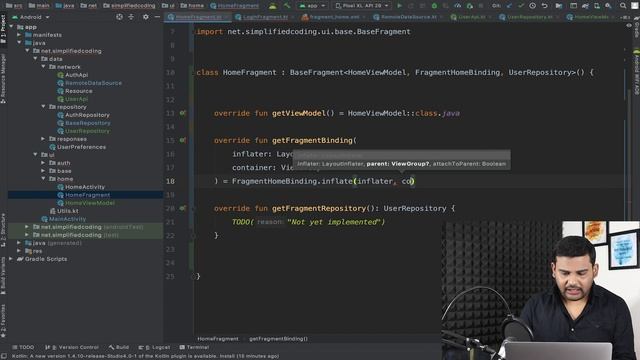The width and height of the screenshot is (640, 360).
Task: Collapse the repository folder
Action: tap(43, 107)
